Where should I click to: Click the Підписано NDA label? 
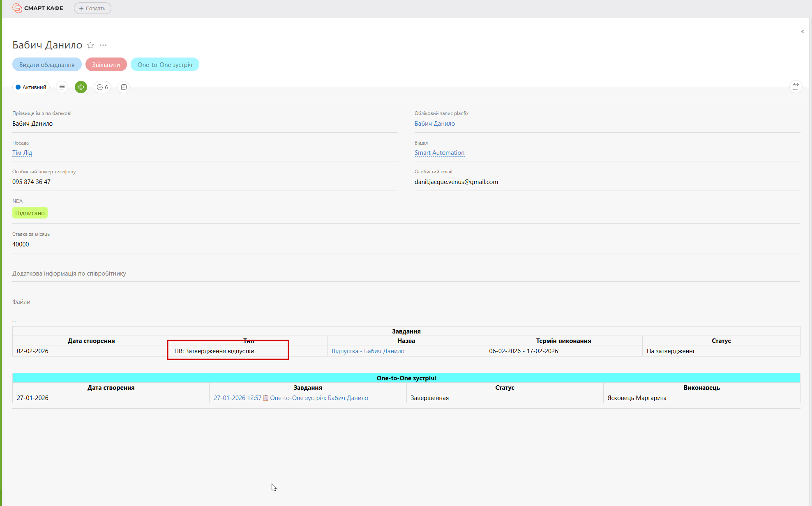pyautogui.click(x=30, y=213)
